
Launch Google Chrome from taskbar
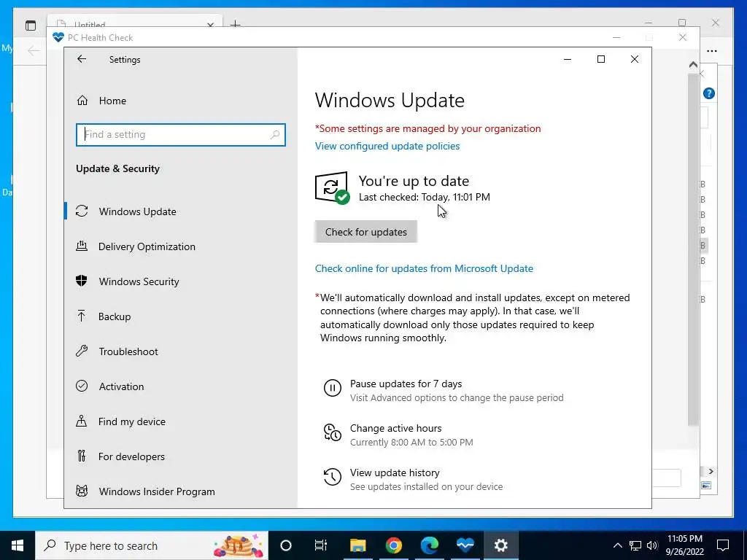click(393, 545)
